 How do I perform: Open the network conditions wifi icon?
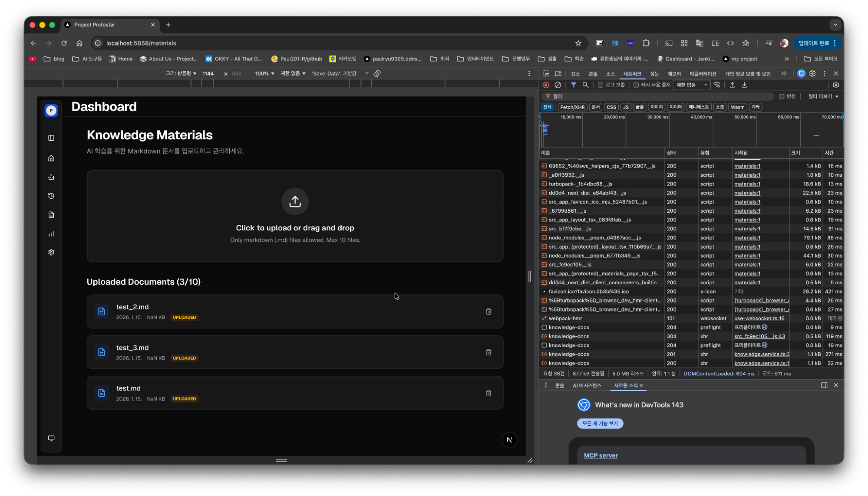tap(717, 85)
